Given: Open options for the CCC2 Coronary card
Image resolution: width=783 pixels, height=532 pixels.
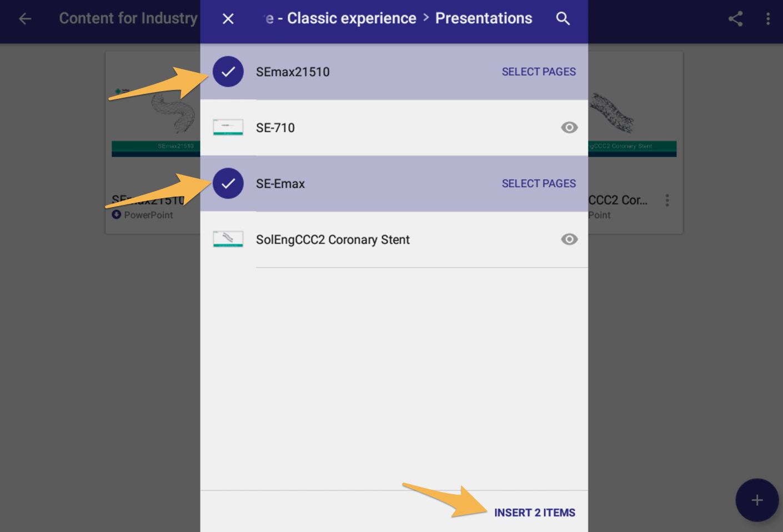Looking at the screenshot, I should click(x=667, y=200).
